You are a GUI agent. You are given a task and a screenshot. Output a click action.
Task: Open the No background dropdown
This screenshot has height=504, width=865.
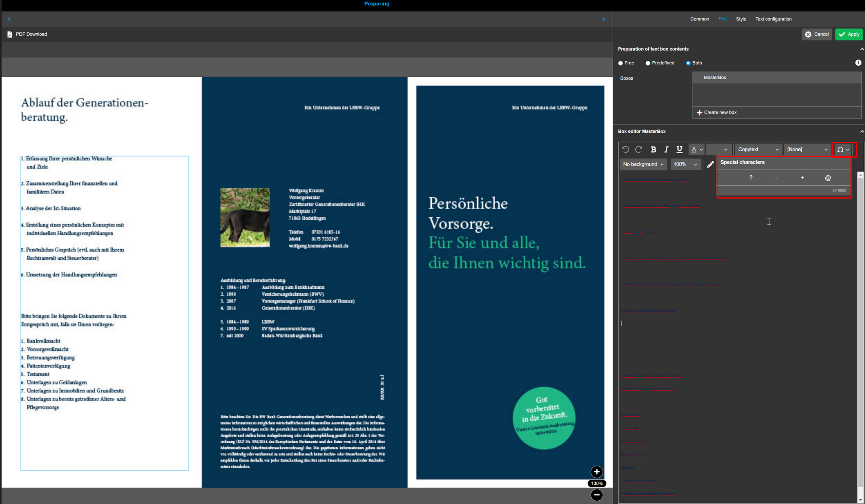point(643,164)
